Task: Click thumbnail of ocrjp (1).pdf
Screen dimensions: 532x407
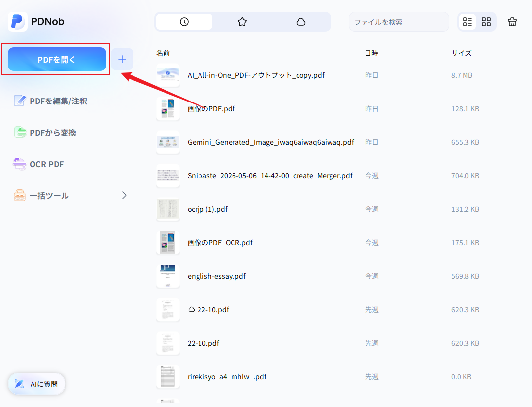Action: click(168, 209)
